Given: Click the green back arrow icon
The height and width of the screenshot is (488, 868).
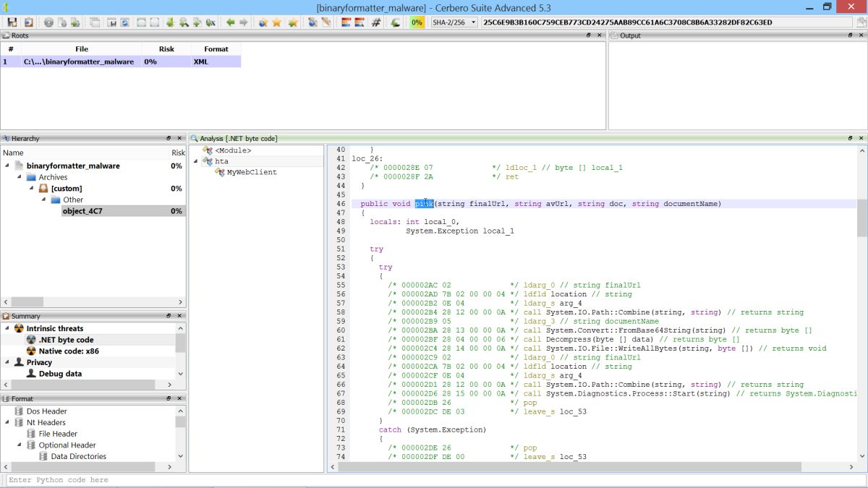Looking at the screenshot, I should (230, 22).
